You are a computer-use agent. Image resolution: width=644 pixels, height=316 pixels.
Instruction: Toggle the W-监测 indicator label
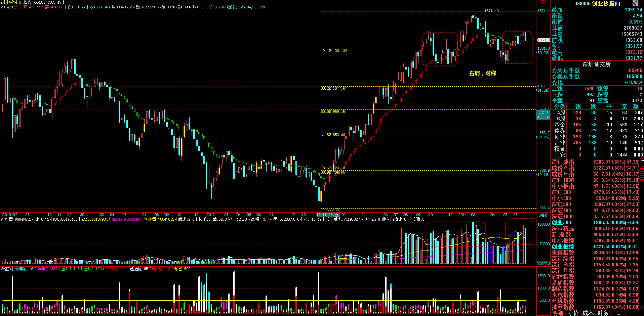click(x=7, y=269)
